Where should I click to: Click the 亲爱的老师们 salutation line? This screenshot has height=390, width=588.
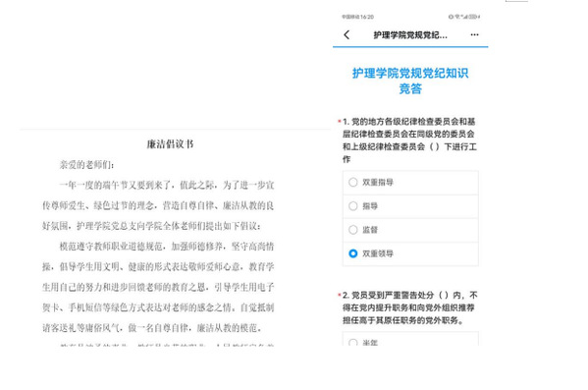coord(87,165)
